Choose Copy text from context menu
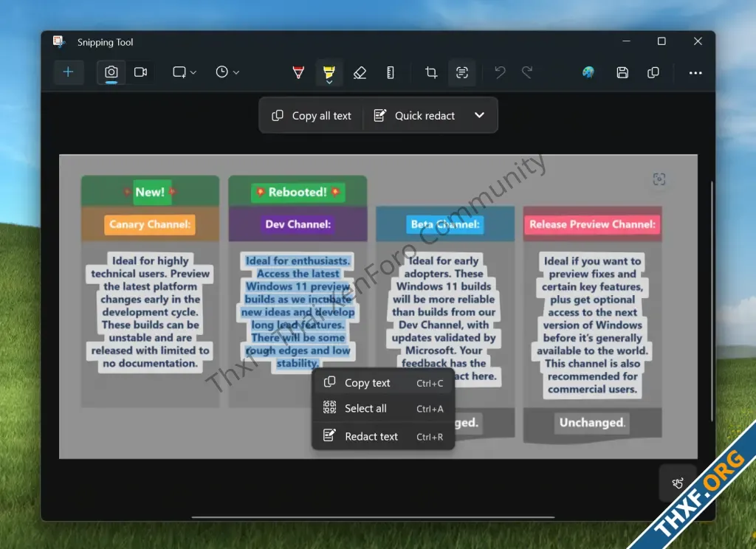This screenshot has width=756, height=549. click(x=383, y=383)
